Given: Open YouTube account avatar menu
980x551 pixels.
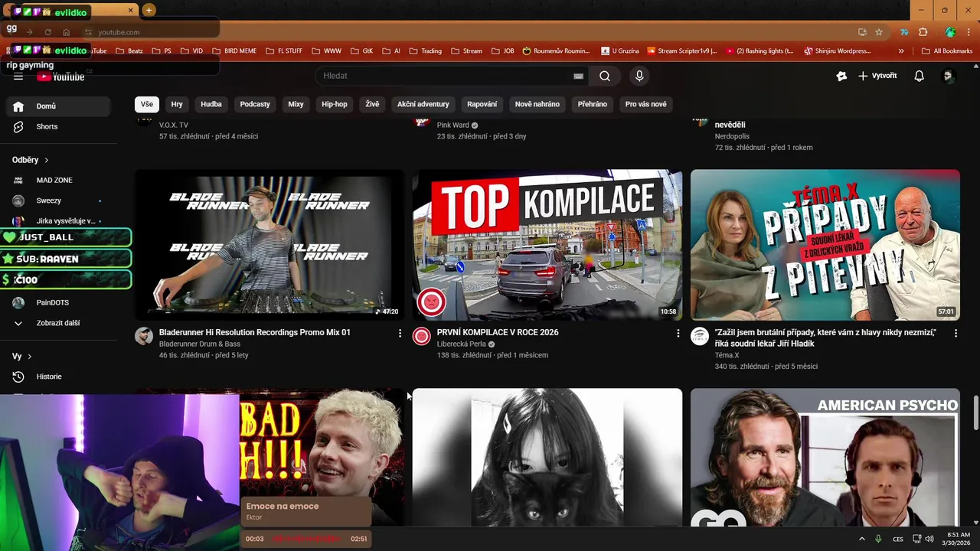Looking at the screenshot, I should tap(948, 76).
